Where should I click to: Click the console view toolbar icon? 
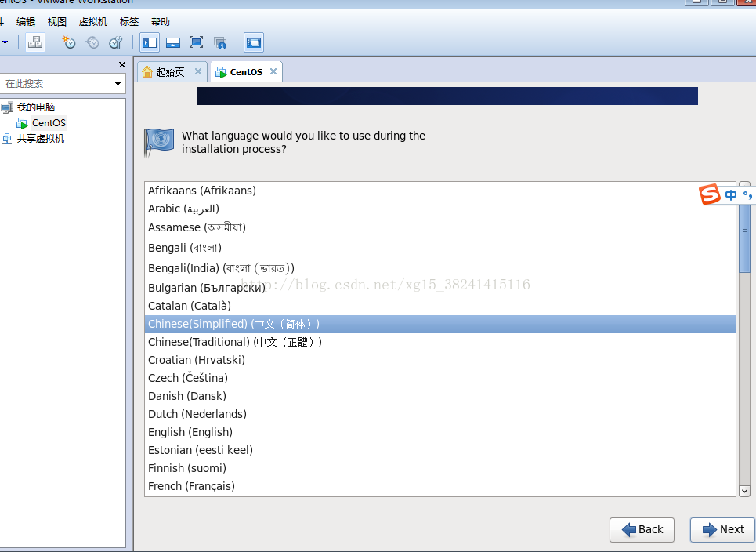click(x=254, y=42)
